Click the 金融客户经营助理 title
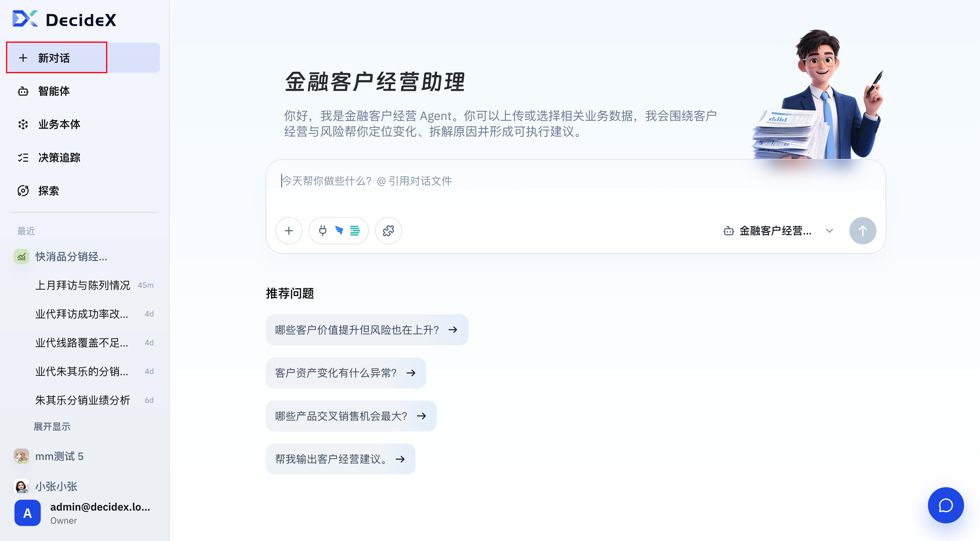Viewport: 980px width, 541px height. coord(375,82)
